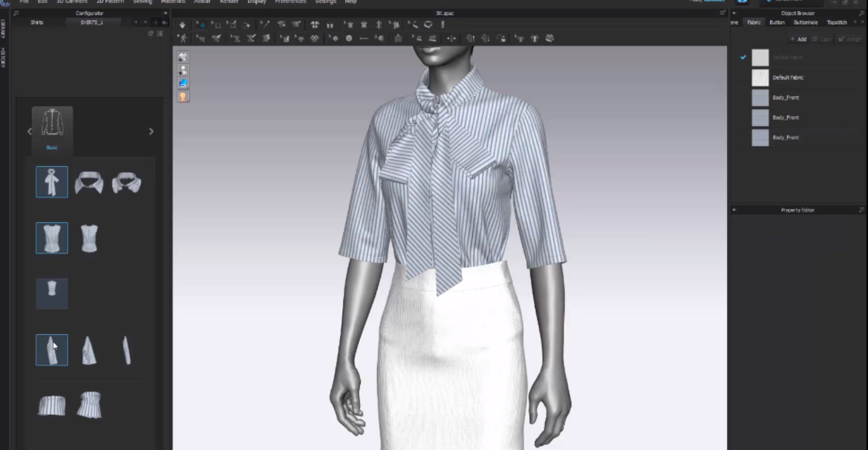
Task: Switch to the Shirts tab
Action: (37, 22)
